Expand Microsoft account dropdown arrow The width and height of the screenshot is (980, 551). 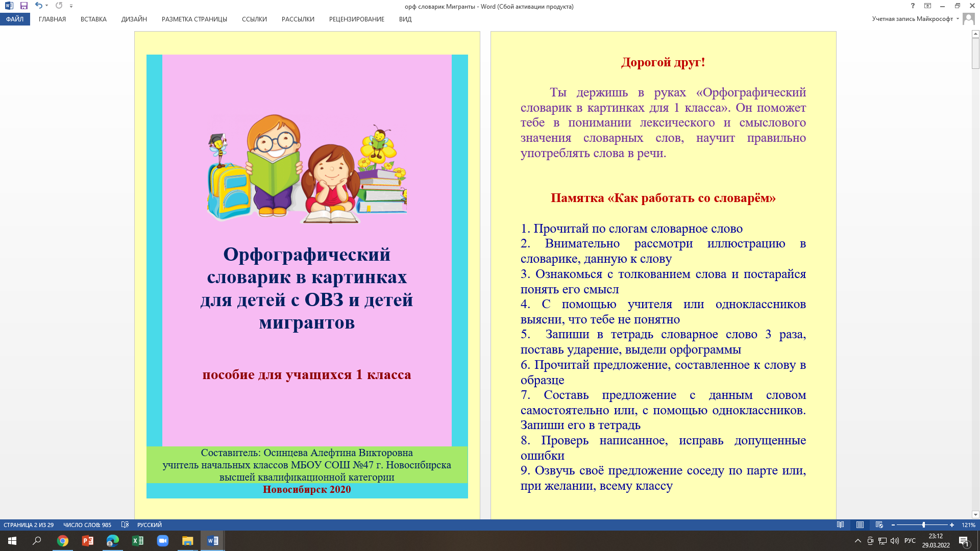[958, 19]
